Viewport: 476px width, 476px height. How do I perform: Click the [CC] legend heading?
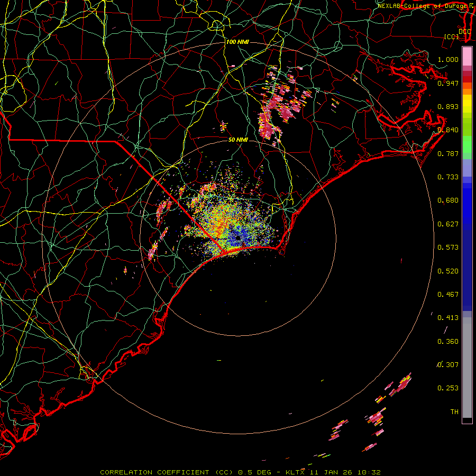[452, 37]
